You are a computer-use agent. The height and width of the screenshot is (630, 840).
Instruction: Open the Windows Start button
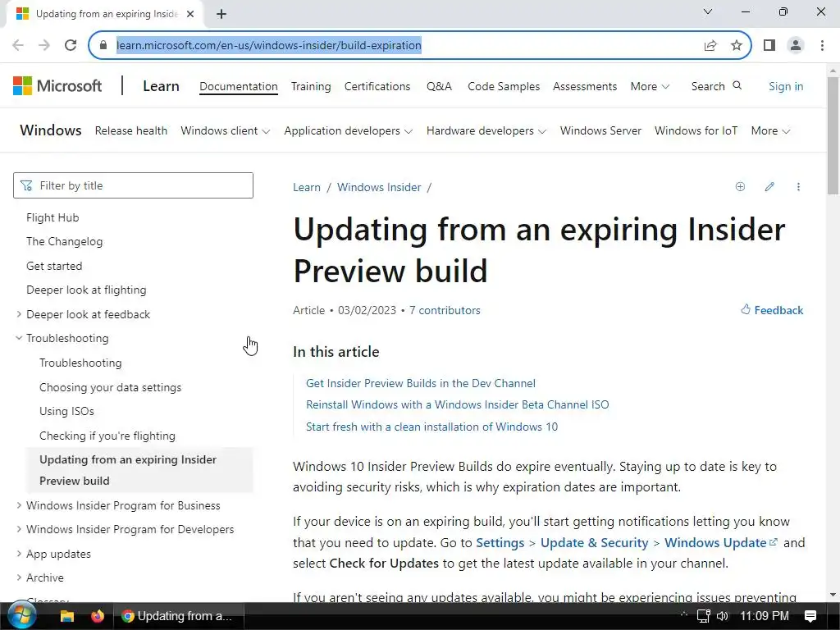[21, 615]
